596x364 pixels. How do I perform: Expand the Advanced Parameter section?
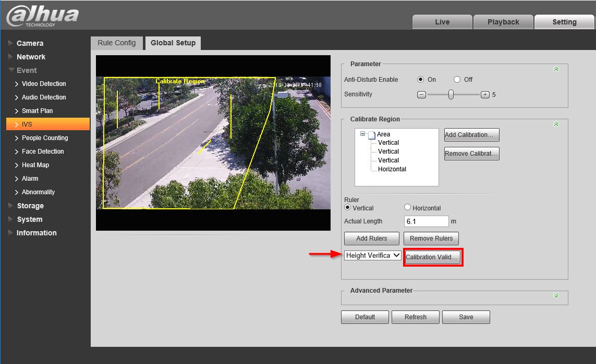[556, 295]
